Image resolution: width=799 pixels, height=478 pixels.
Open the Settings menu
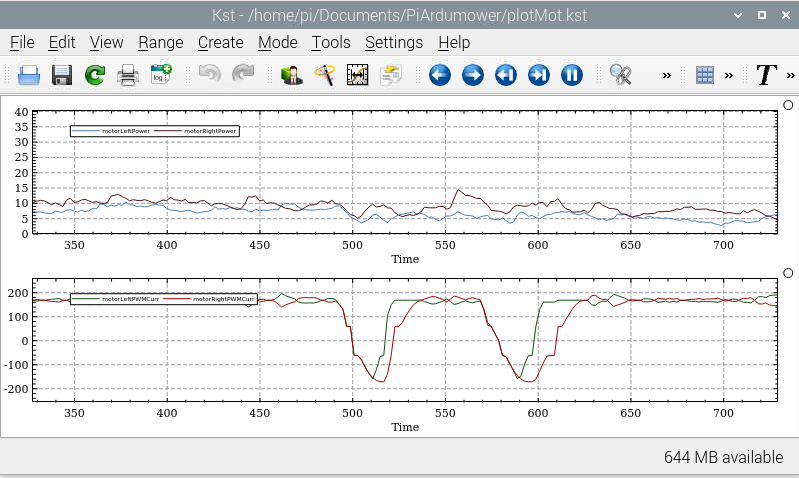(394, 42)
